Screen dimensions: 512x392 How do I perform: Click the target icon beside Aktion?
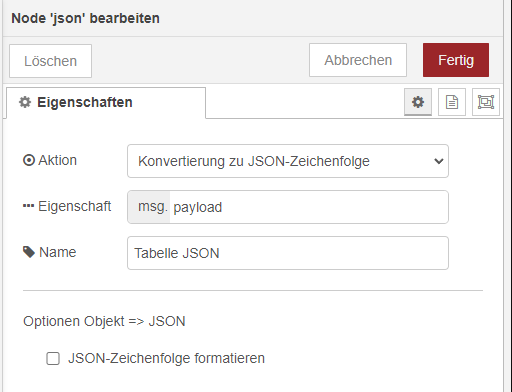click(x=29, y=160)
